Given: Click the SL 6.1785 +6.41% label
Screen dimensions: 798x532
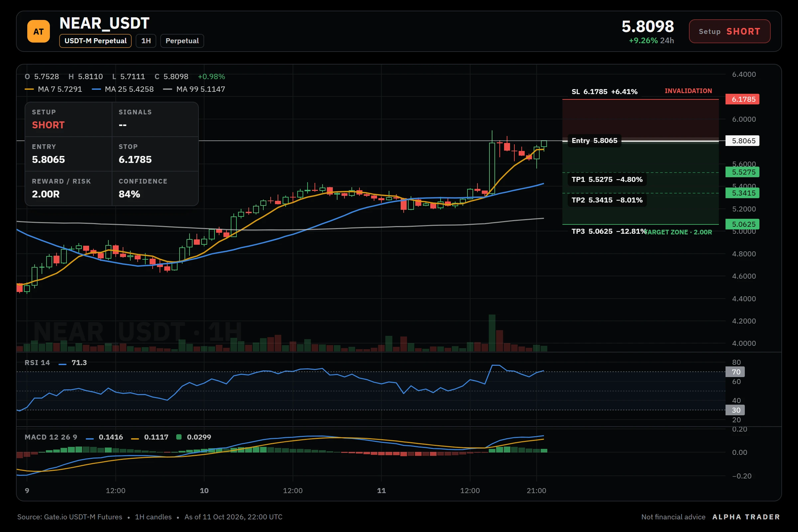Looking at the screenshot, I should pos(604,92).
